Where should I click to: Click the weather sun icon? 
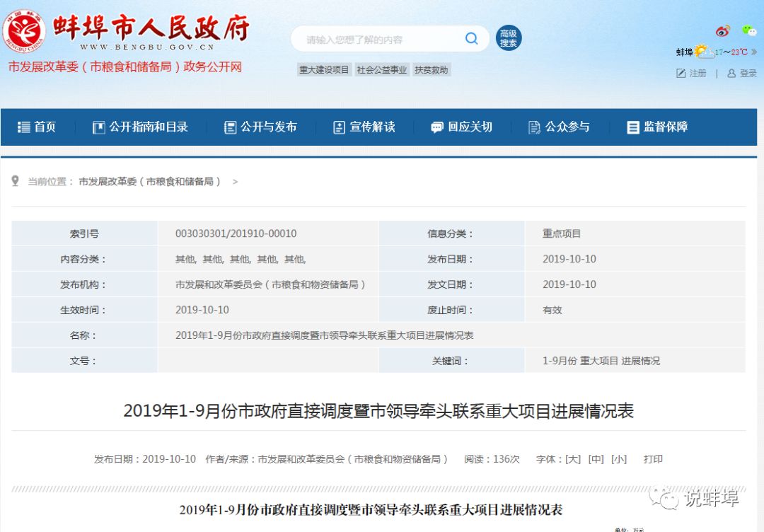point(701,51)
